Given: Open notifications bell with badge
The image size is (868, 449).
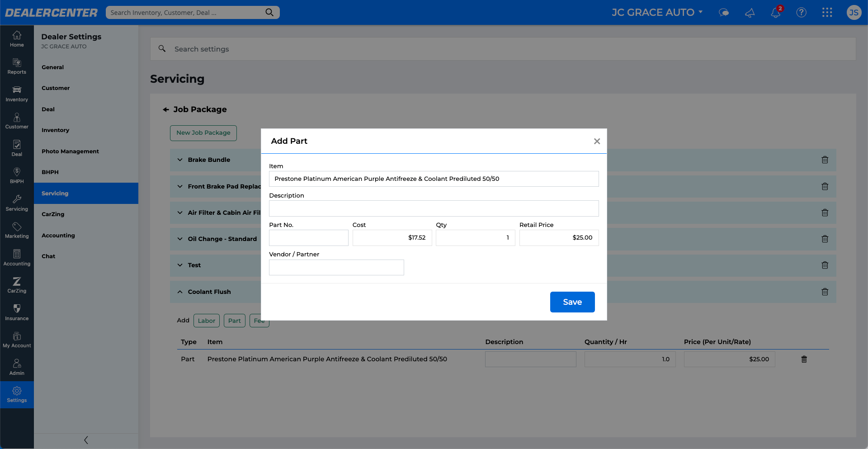Looking at the screenshot, I should pos(776,12).
